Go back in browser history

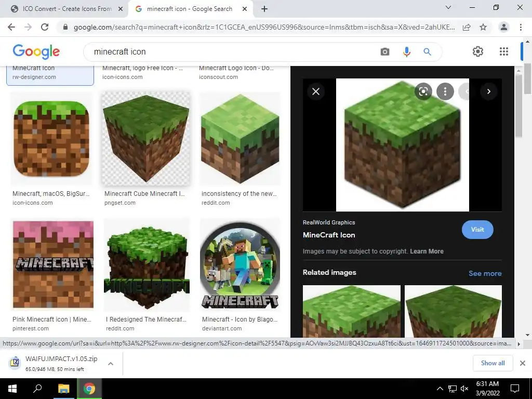coord(11,27)
